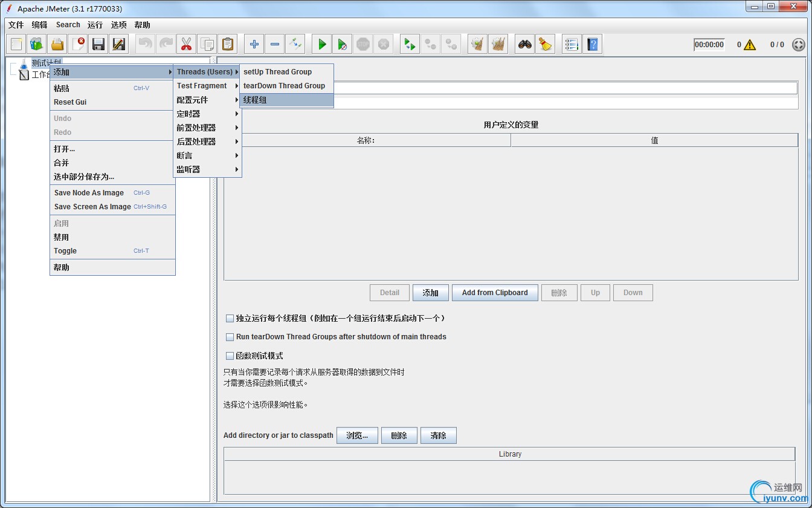This screenshot has height=508, width=812.
Task: Open the 选项 menu
Action: pos(119,25)
